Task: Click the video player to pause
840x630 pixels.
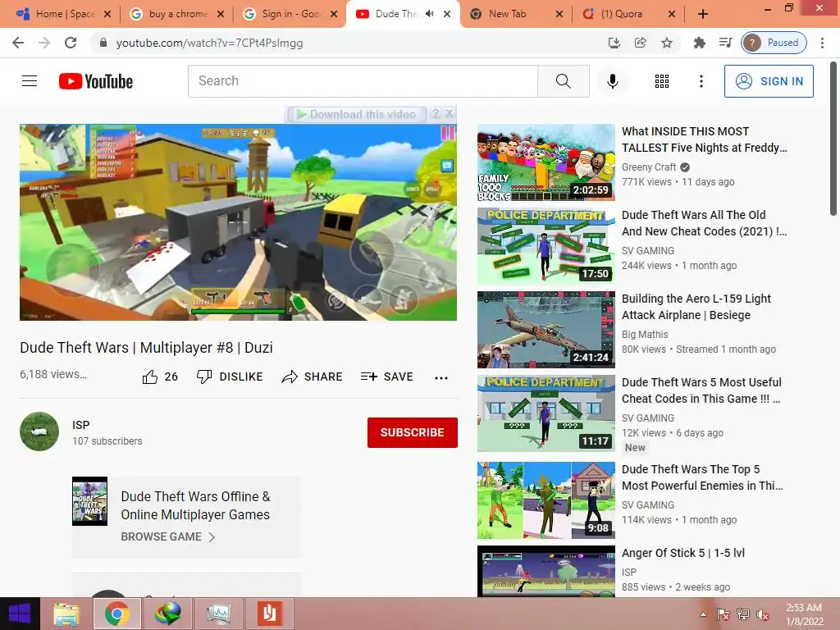Action: coord(238,222)
